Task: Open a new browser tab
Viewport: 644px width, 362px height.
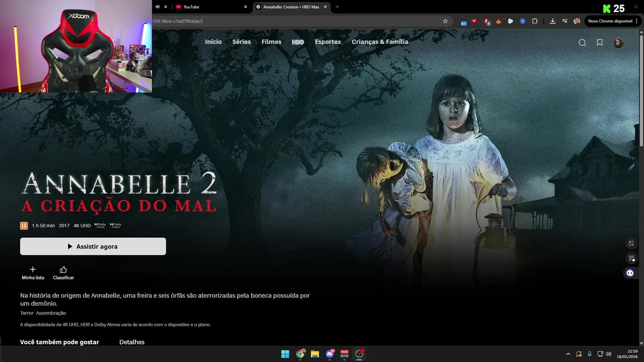Action: 337,7
